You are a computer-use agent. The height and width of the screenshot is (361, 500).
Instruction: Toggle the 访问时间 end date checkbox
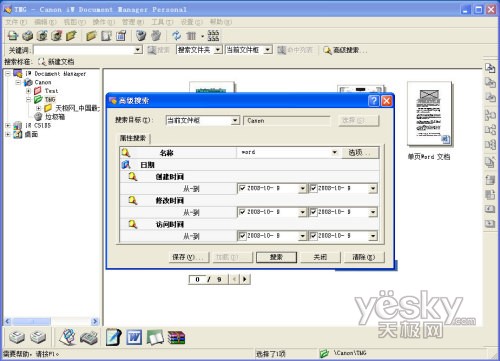313,236
